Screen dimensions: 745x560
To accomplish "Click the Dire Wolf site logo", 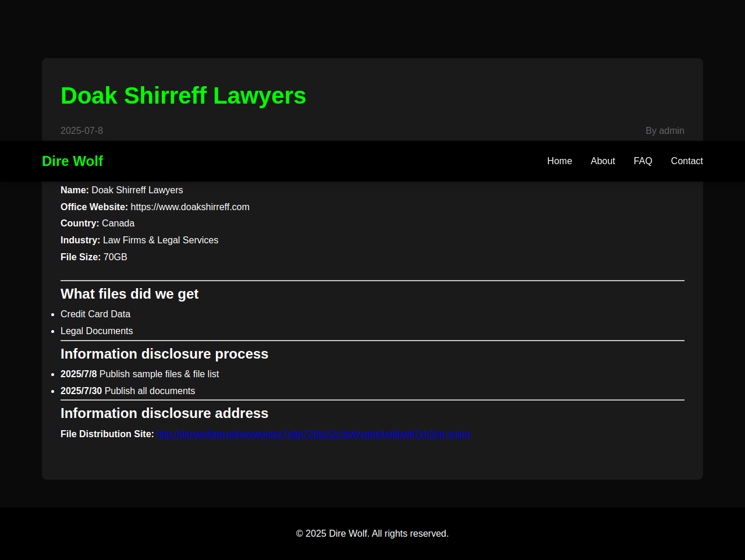I will [72, 161].
